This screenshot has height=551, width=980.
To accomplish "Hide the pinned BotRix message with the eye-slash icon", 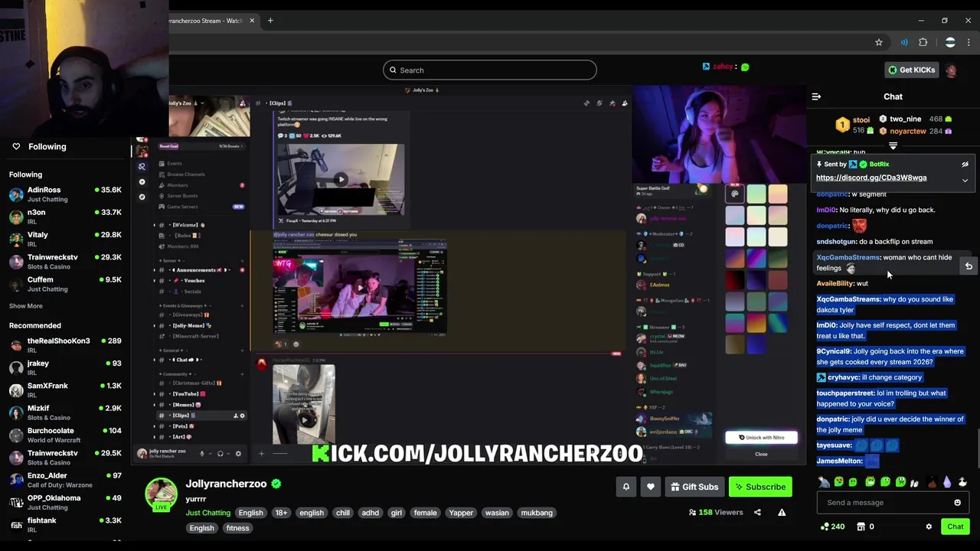I will pyautogui.click(x=965, y=165).
